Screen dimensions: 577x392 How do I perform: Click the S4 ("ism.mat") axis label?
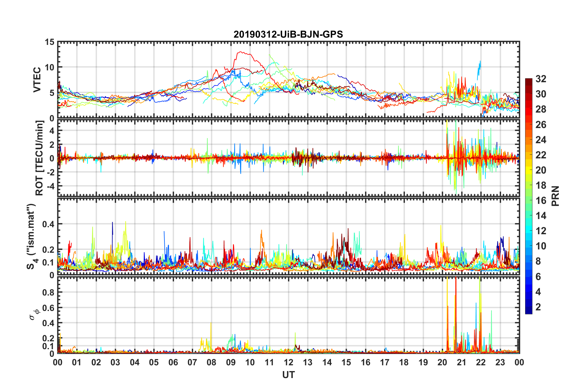click(32, 236)
